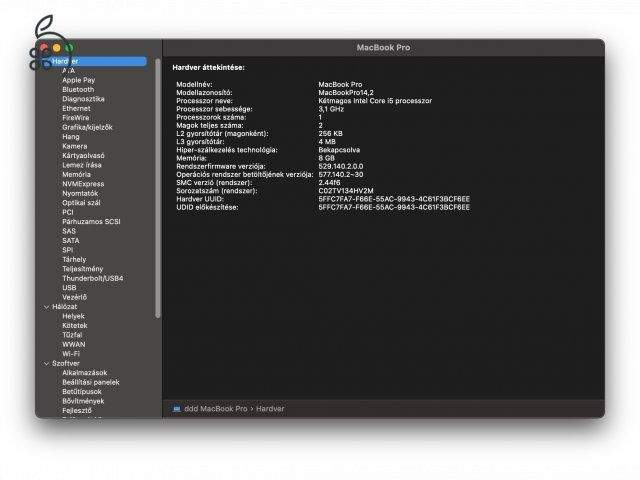Select the Hardver category in sidebar

(x=94, y=61)
